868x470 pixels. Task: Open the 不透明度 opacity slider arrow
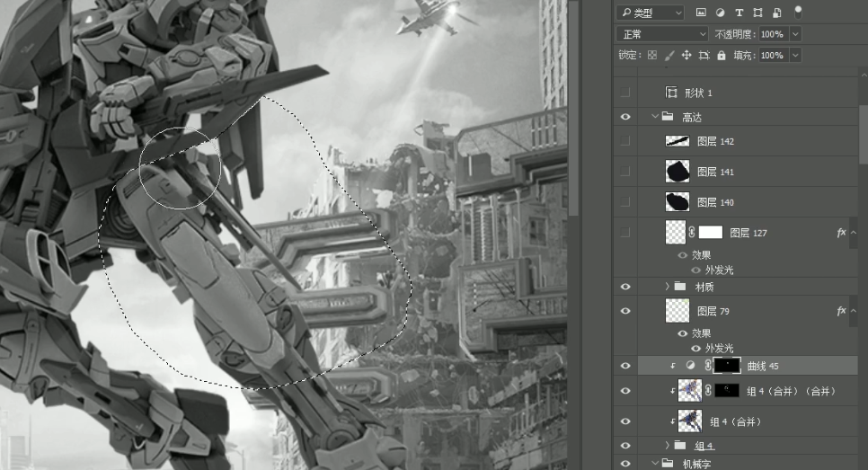pyautogui.click(x=795, y=34)
